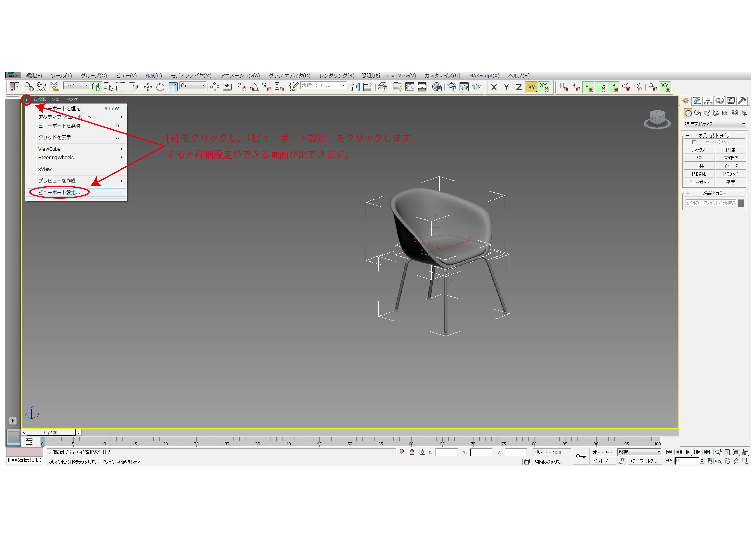Click the Play Animation button
This screenshot has height=538, width=756.
[x=688, y=452]
